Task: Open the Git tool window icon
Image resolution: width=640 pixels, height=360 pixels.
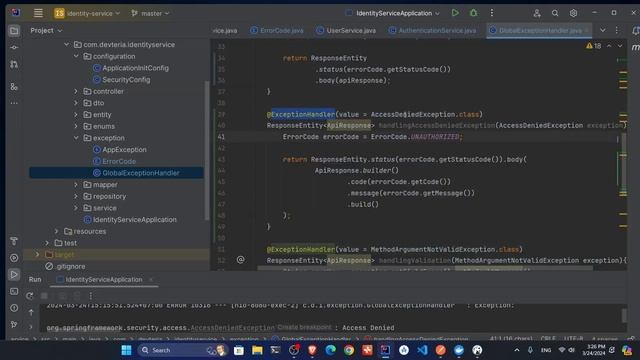Action: 14,324
